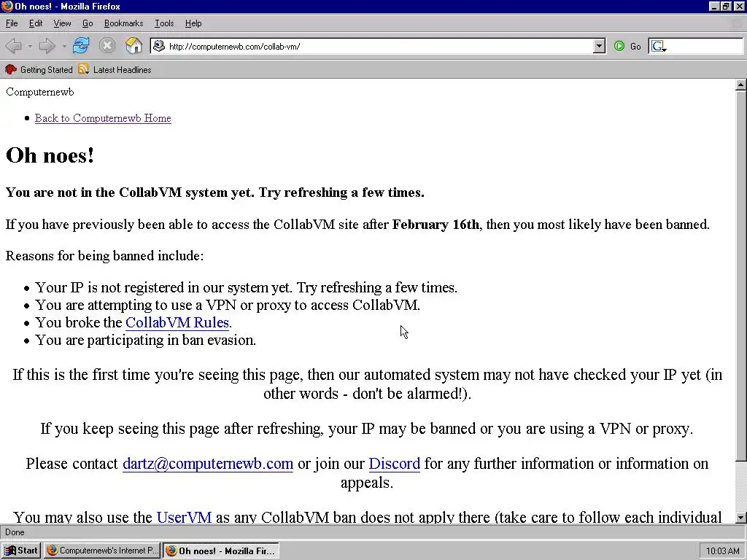Screen dimensions: 747x560
Task: Open the Windows Start menu
Action: [x=21, y=551]
